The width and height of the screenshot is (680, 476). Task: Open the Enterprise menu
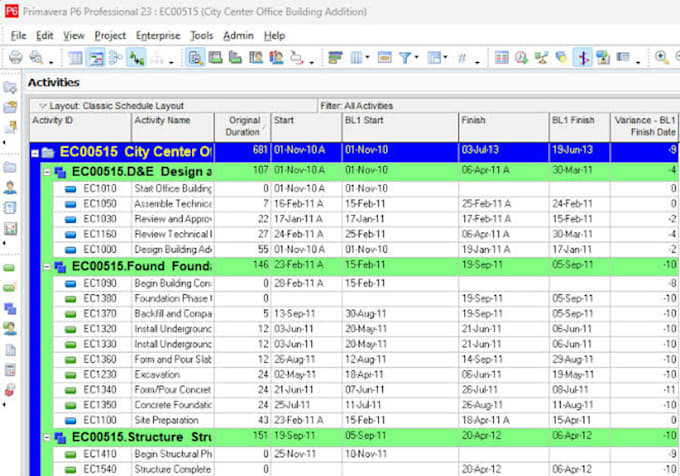158,36
